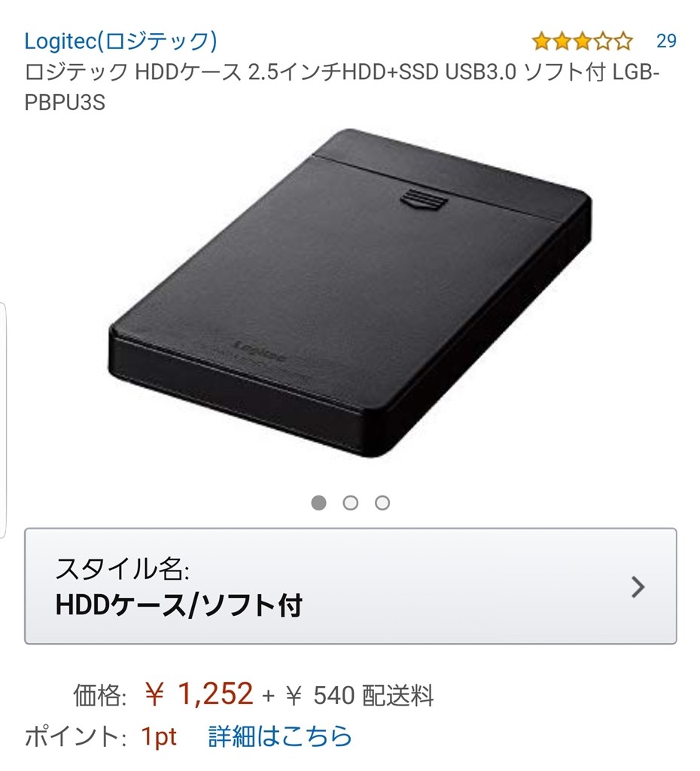Image resolution: width=700 pixels, height=771 pixels.
Task: Expand the スタイル名 style selector
Action: (x=351, y=586)
